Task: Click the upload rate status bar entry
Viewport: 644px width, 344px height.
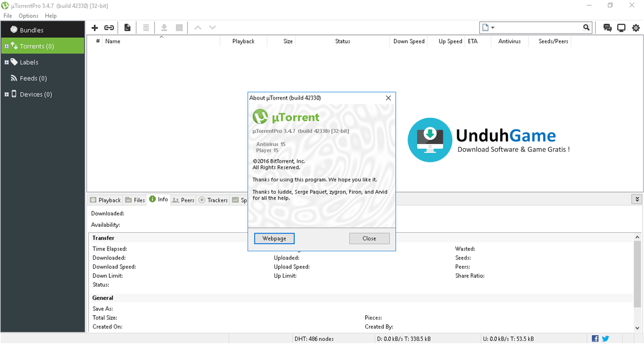Action: click(x=508, y=339)
